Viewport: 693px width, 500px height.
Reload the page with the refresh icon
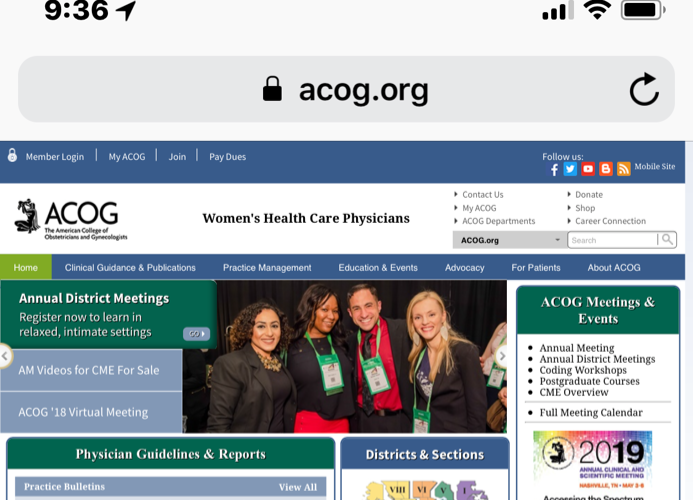644,89
